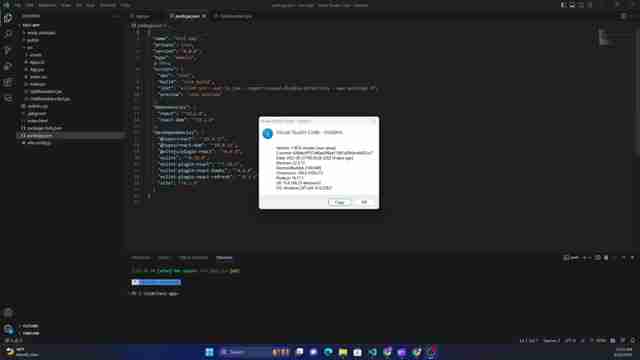Open index.css in the Explorer
Viewport: 640px width, 360px height.
click(x=38, y=77)
